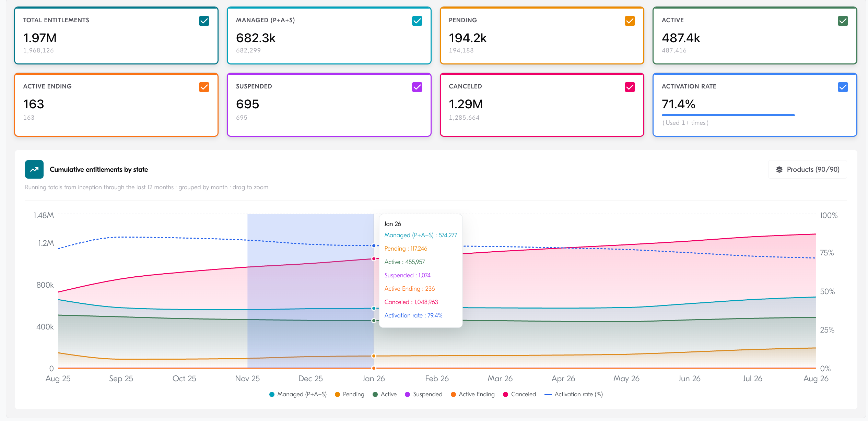This screenshot has height=421, width=868.
Task: Click the Active data point at Jan 26
Action: click(x=374, y=321)
